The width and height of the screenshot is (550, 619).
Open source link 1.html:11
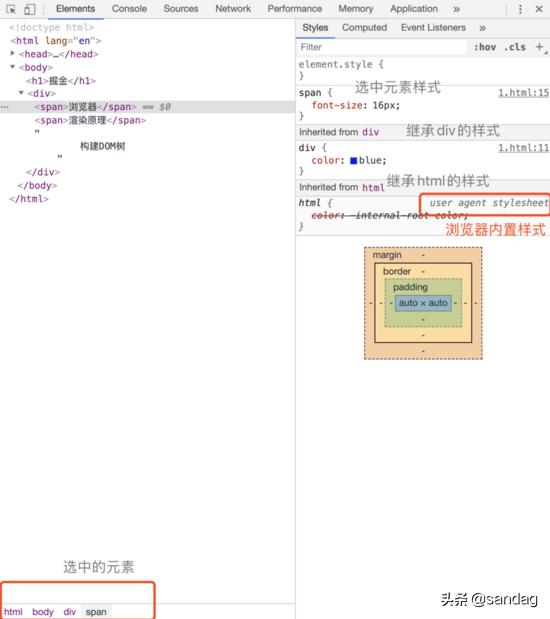point(523,148)
